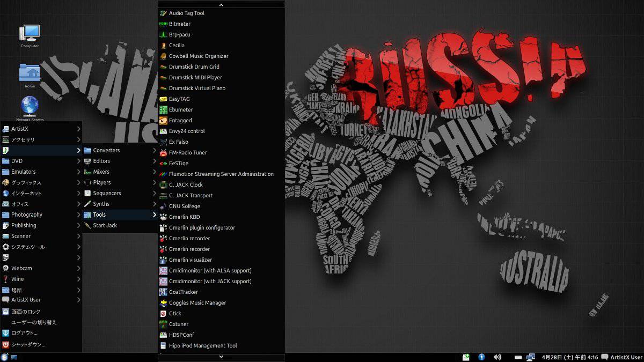Expand the Mixers submenu arrow
Viewport: 644px width, 362px height.
155,172
